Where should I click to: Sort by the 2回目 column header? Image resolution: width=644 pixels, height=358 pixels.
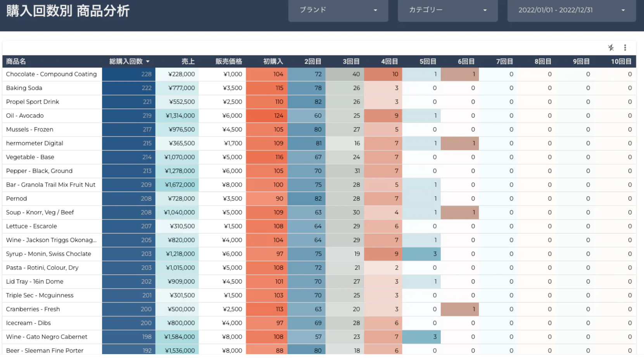313,62
